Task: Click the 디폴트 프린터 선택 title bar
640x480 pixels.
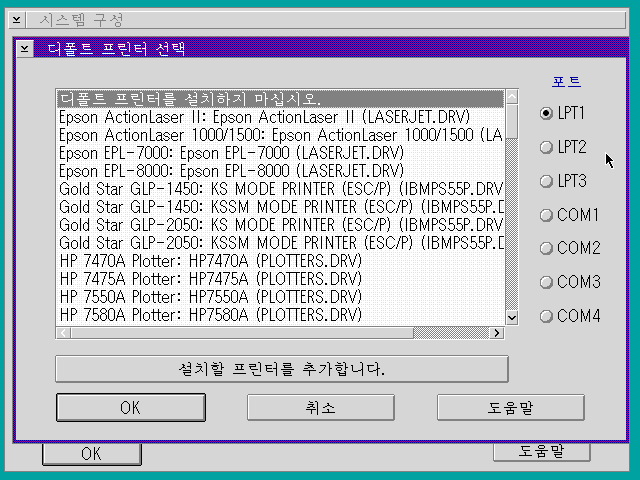Action: click(331, 49)
